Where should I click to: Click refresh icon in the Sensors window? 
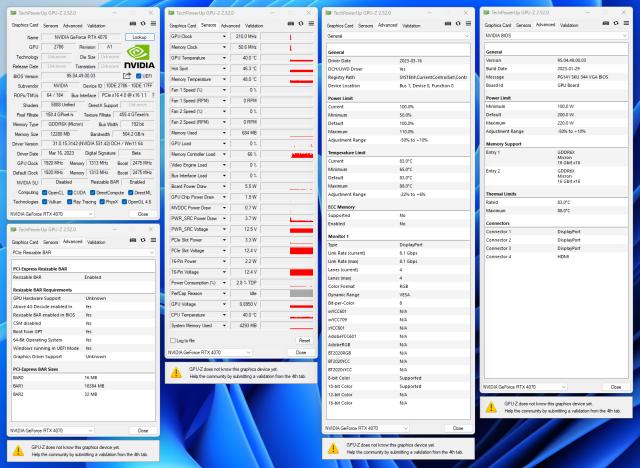tap(301, 24)
